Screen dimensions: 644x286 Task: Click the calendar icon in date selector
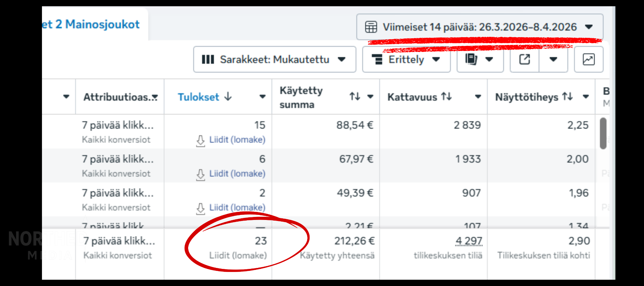coord(371,27)
